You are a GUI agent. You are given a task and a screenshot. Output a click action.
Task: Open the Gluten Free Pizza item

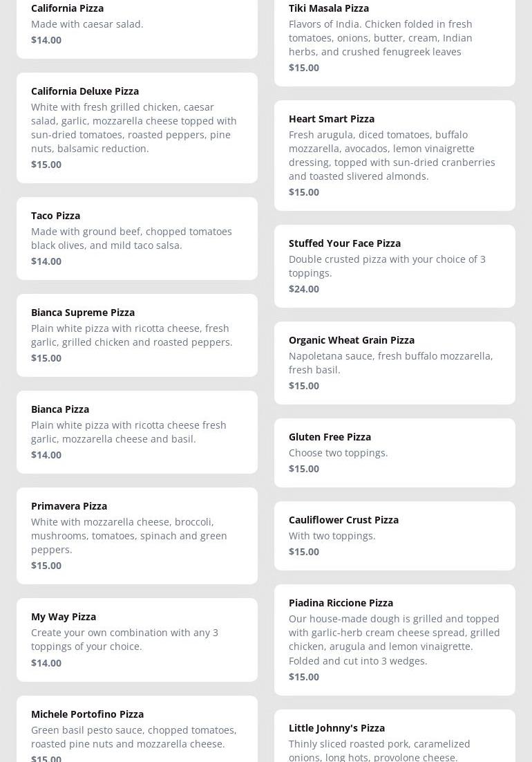395,453
